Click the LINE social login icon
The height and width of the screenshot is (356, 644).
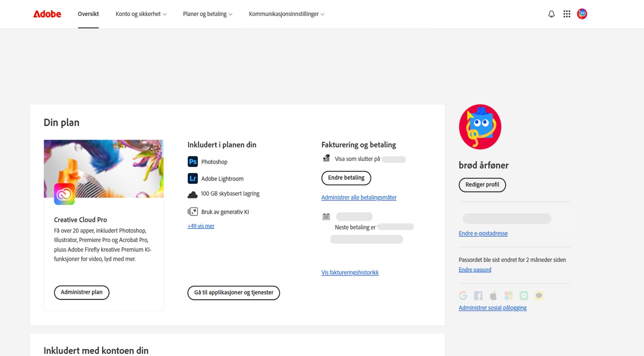pyautogui.click(x=524, y=295)
